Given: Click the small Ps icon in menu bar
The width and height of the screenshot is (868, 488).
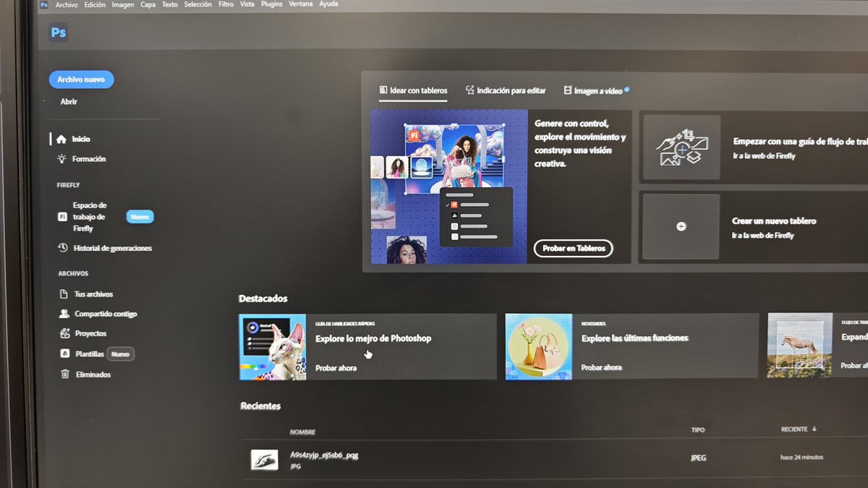Looking at the screenshot, I should 45,4.
